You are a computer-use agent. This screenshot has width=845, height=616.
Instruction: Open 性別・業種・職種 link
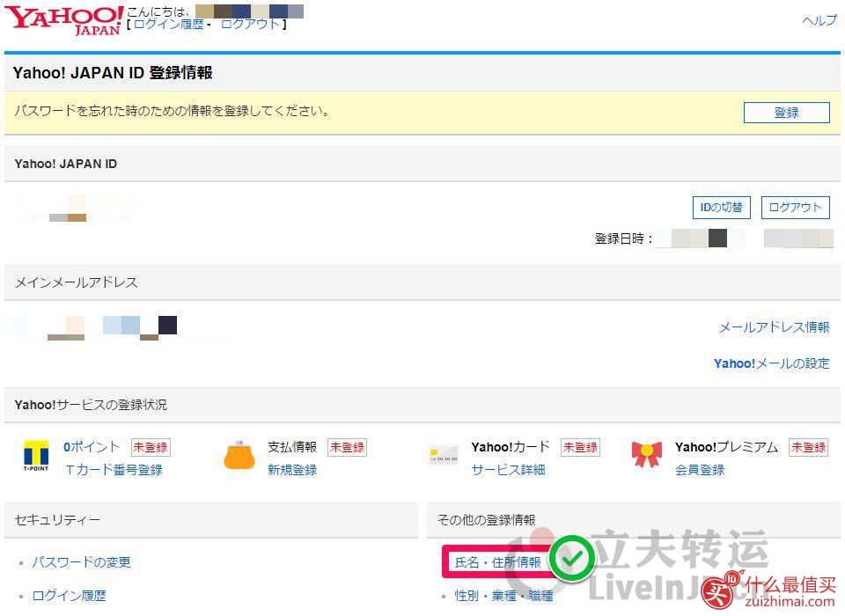[x=503, y=596]
